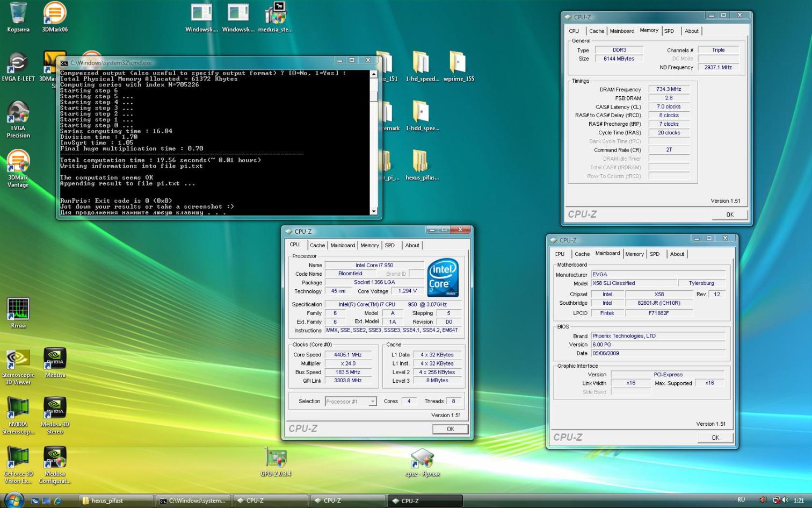Screen dimensions: 812x508
Task: Click the Intel Core i7 logo image
Action: [443, 278]
